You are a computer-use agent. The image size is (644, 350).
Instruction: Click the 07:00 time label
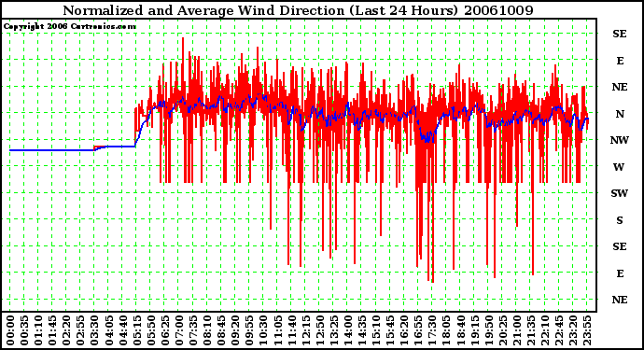[179, 330]
